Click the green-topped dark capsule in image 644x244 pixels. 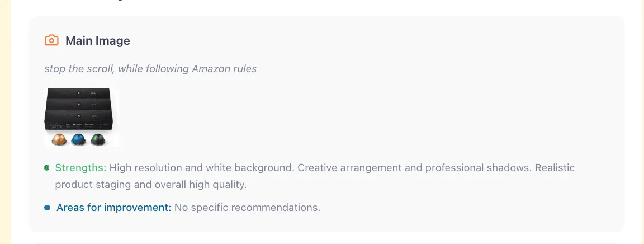(98, 139)
